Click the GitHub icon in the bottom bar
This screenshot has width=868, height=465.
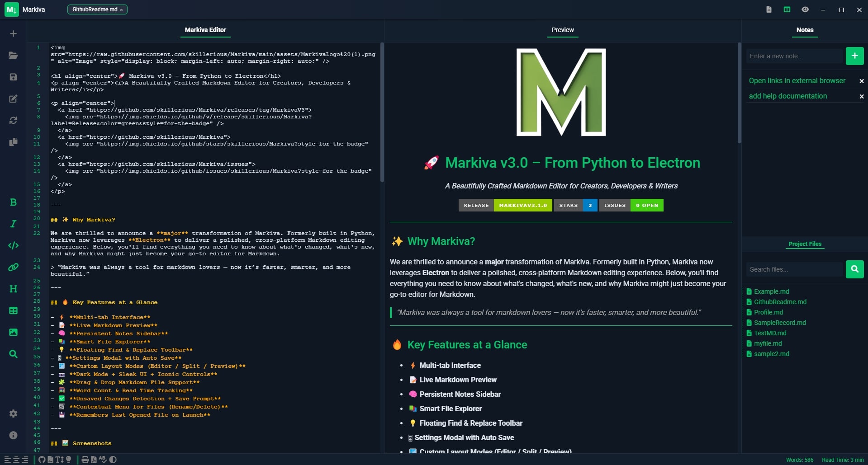[x=42, y=460]
